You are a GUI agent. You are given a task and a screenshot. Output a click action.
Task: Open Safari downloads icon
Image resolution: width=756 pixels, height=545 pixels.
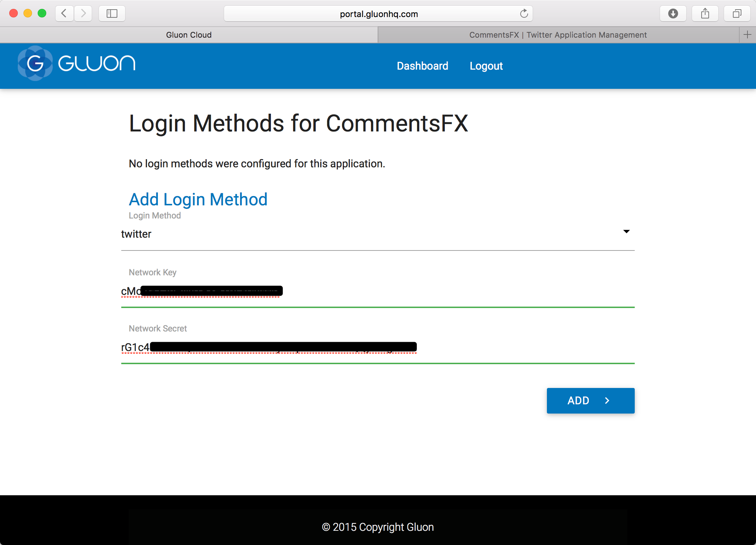(x=673, y=14)
